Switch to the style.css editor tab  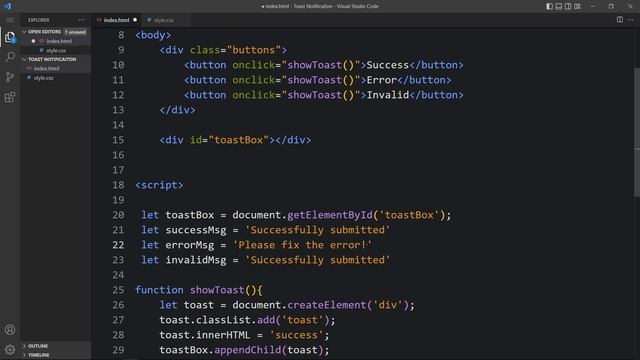163,20
